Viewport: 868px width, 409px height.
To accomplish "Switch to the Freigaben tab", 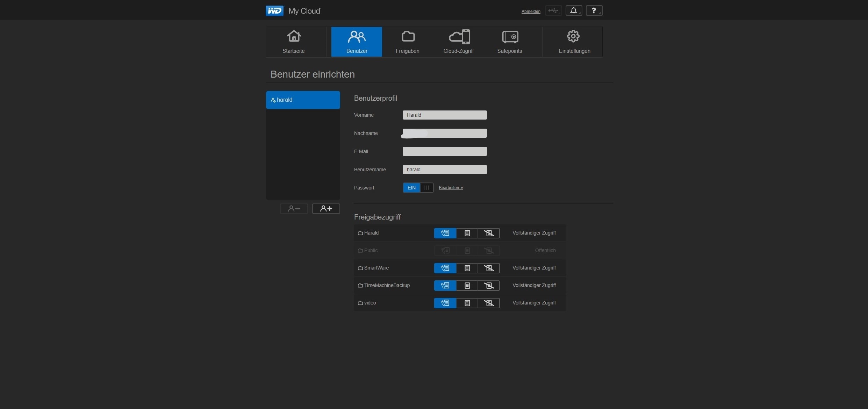I will [407, 42].
